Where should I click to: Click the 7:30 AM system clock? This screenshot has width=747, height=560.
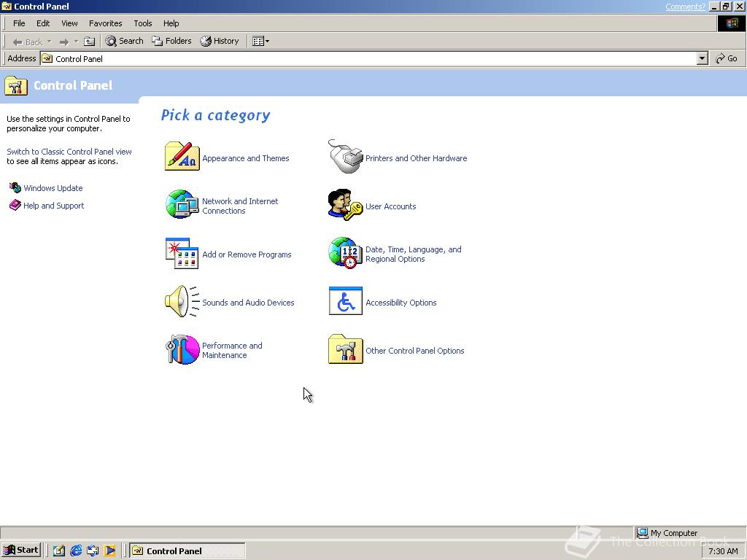tap(723, 551)
